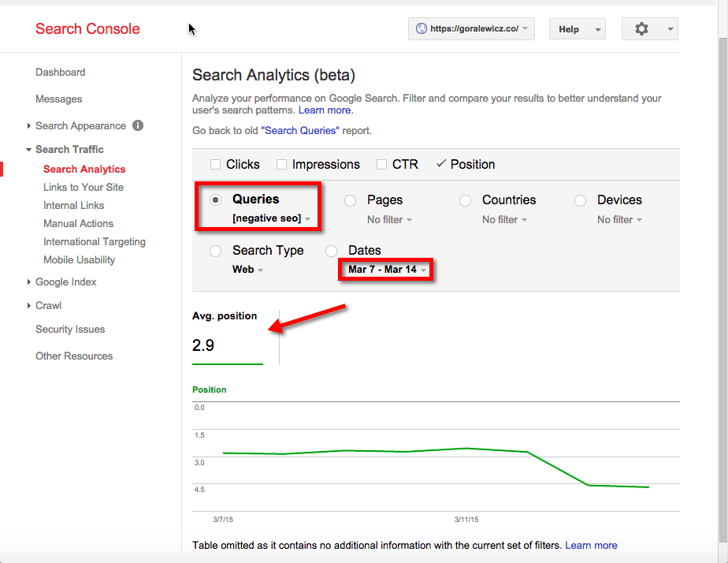The image size is (728, 563).
Task: Open the [negative seo] query filter dropdown
Action: pos(271,218)
